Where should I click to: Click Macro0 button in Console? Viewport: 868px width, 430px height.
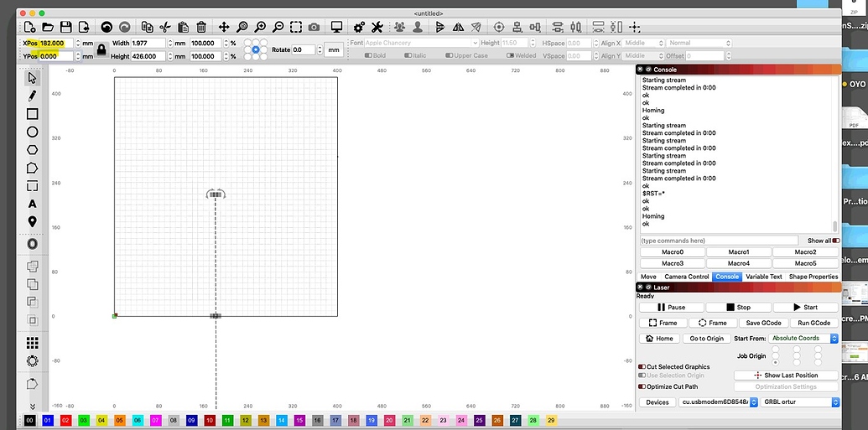tap(673, 251)
